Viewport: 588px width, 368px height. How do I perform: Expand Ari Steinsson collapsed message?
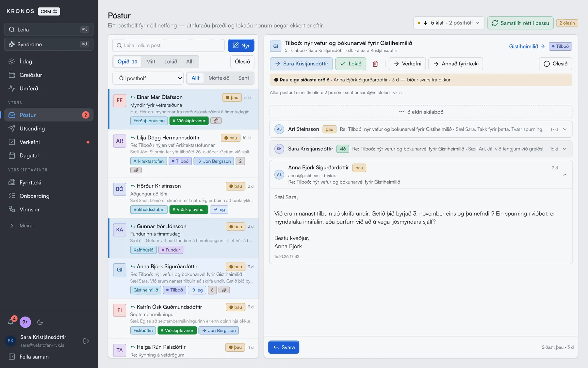[421, 129]
